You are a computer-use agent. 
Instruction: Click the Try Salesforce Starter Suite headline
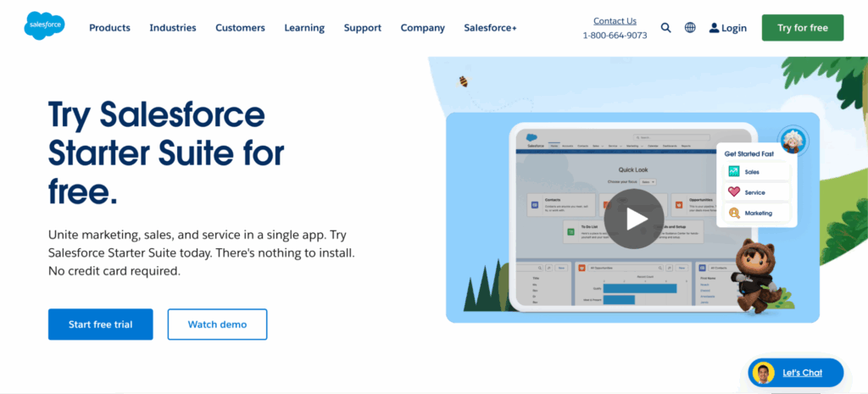[166, 153]
